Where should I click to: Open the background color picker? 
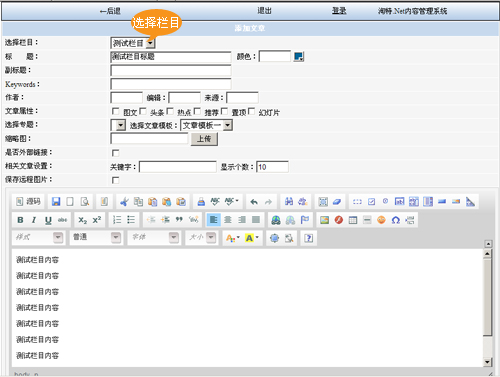pos(252,238)
